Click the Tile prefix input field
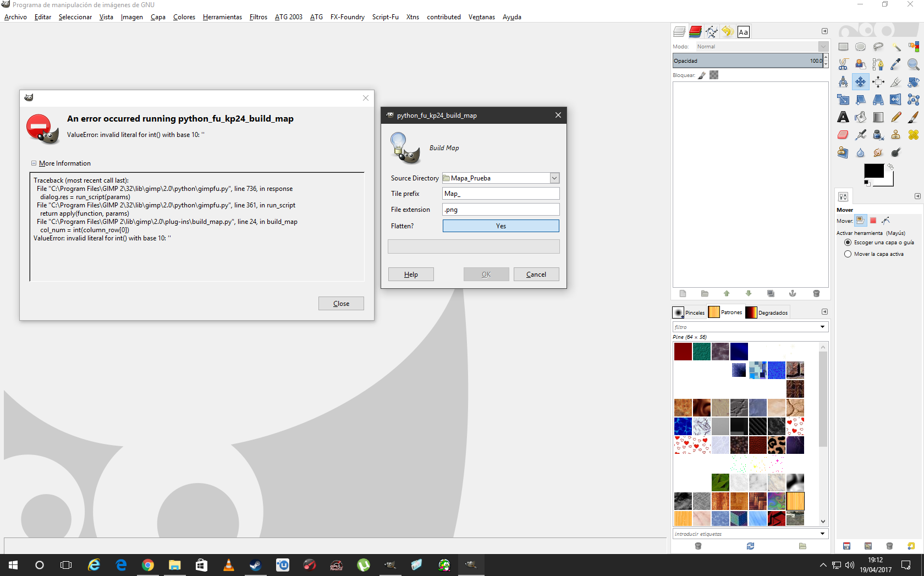The width and height of the screenshot is (924, 576). click(x=501, y=194)
